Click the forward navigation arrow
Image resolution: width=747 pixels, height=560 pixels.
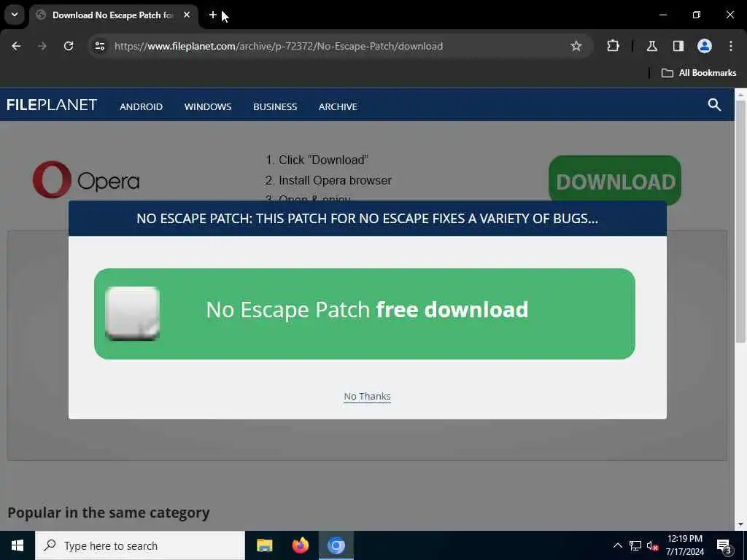(42, 46)
